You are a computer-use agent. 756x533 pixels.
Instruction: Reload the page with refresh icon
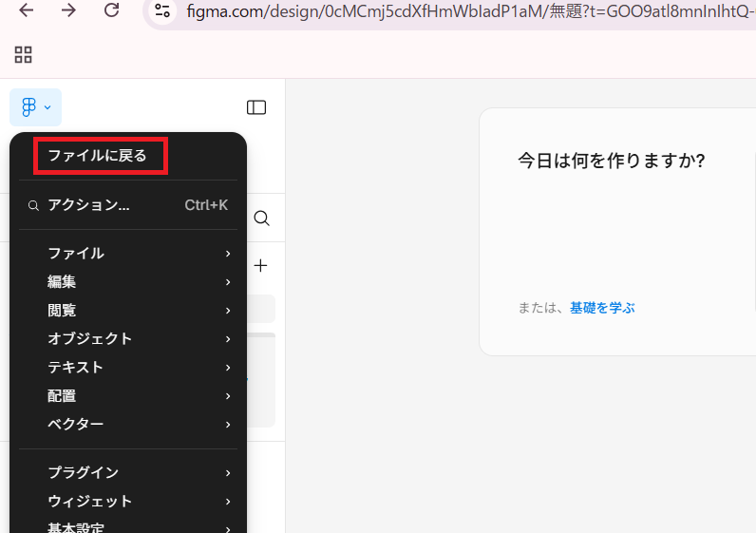(111, 10)
